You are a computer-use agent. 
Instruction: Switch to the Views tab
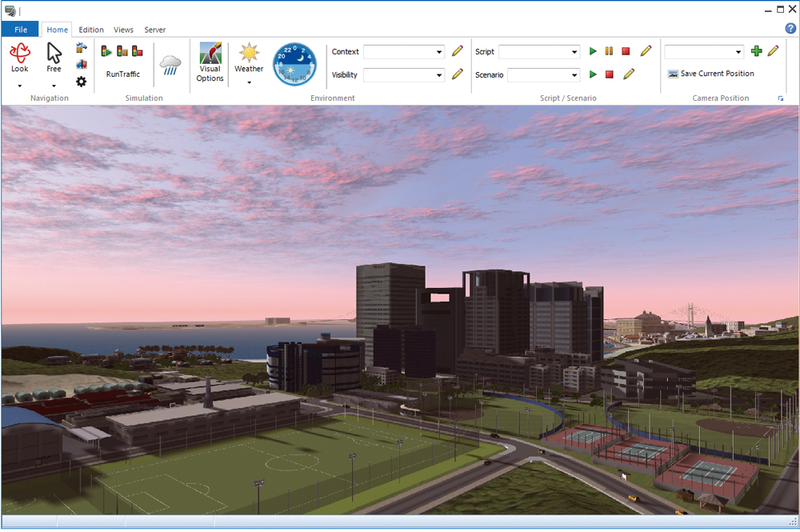tap(123, 30)
